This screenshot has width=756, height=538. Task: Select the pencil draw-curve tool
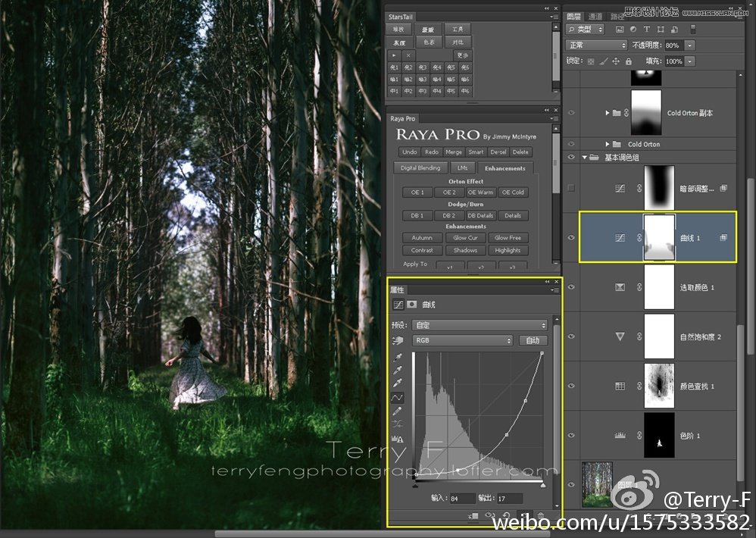(x=397, y=411)
